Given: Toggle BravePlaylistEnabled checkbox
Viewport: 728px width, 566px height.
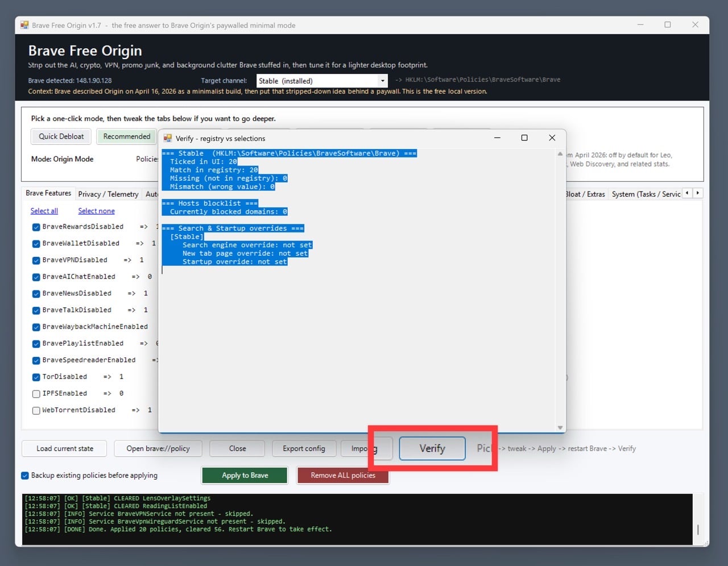Looking at the screenshot, I should [x=36, y=344].
